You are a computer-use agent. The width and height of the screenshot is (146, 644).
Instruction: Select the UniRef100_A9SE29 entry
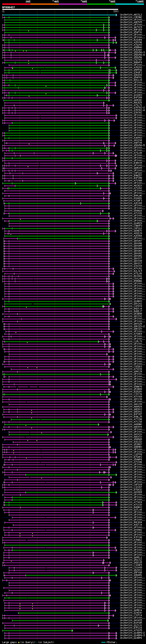131,233
